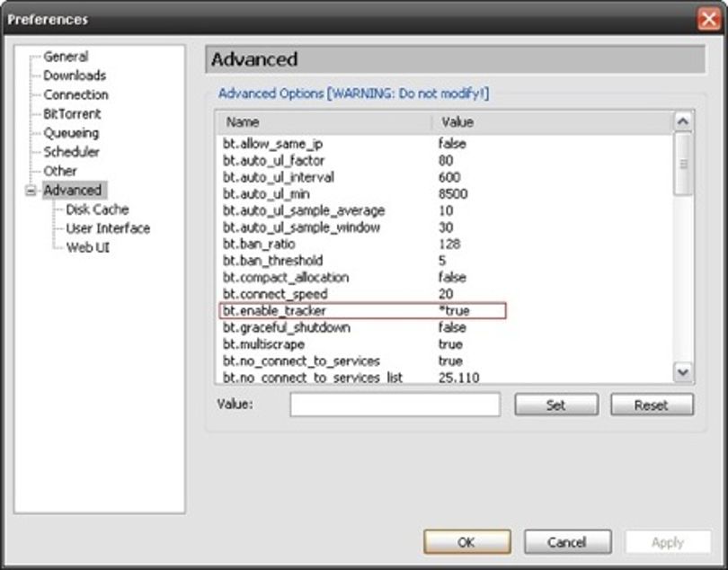The image size is (728, 570).
Task: Select Disk Cache under Advanced
Action: [x=97, y=209]
